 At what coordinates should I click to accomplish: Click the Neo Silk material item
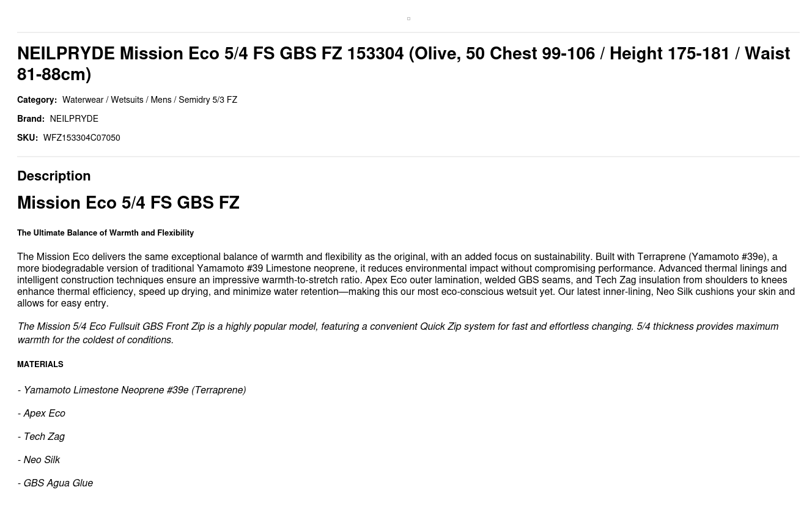(x=42, y=460)
